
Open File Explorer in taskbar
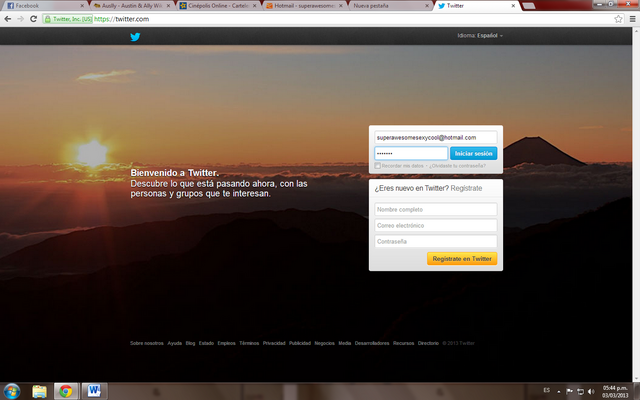coord(40,391)
